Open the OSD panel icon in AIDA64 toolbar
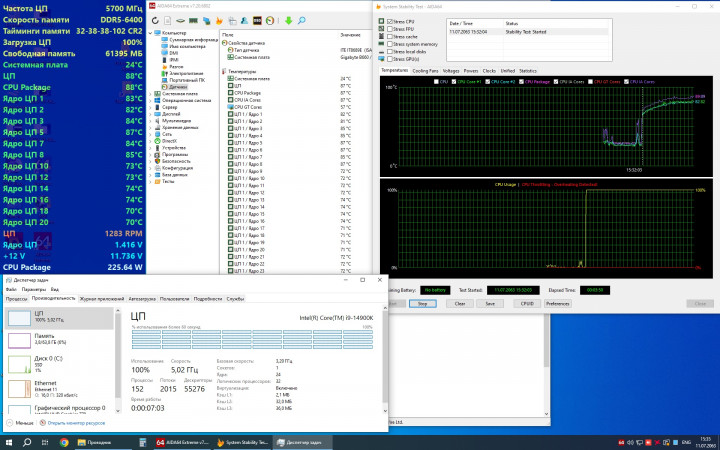Viewport: 720px width, 450px height. [x=257, y=21]
